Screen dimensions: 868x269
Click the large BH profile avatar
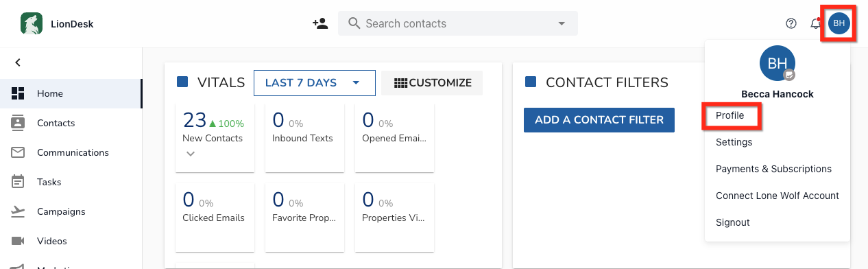pyautogui.click(x=777, y=64)
